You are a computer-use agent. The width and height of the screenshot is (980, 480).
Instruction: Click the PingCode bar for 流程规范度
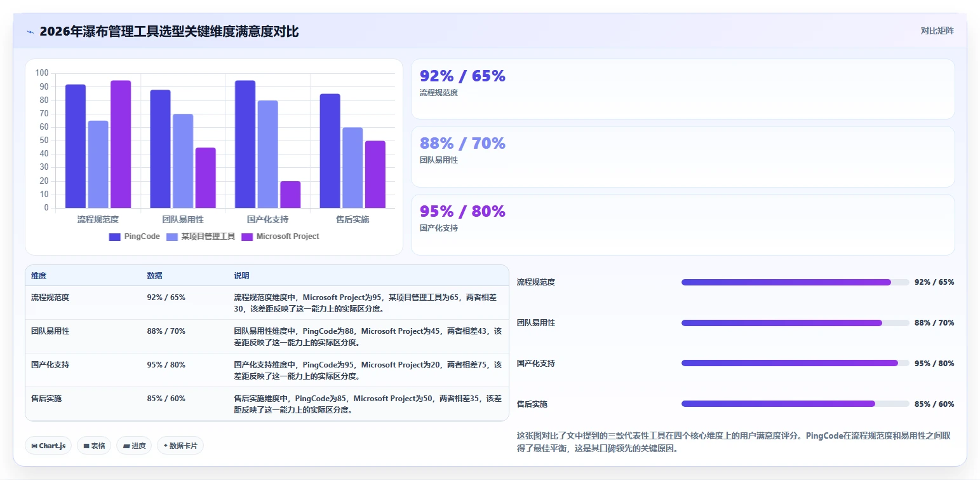(x=76, y=146)
